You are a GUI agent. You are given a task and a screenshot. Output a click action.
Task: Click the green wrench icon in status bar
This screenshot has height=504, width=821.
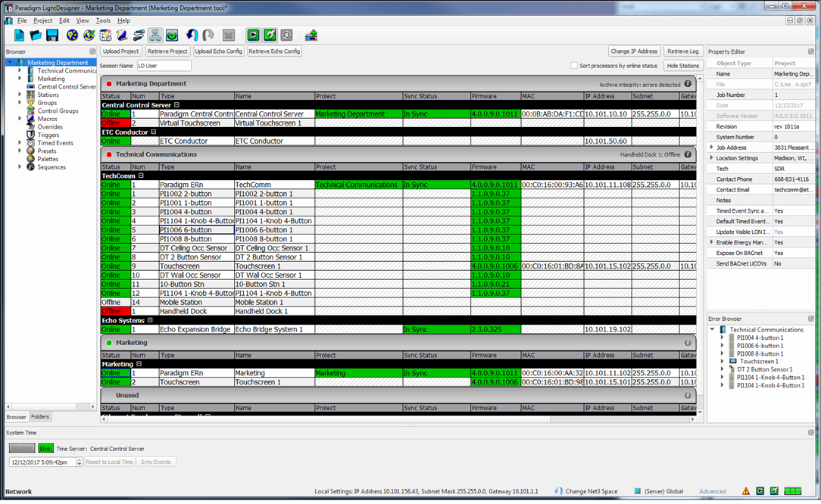(774, 491)
